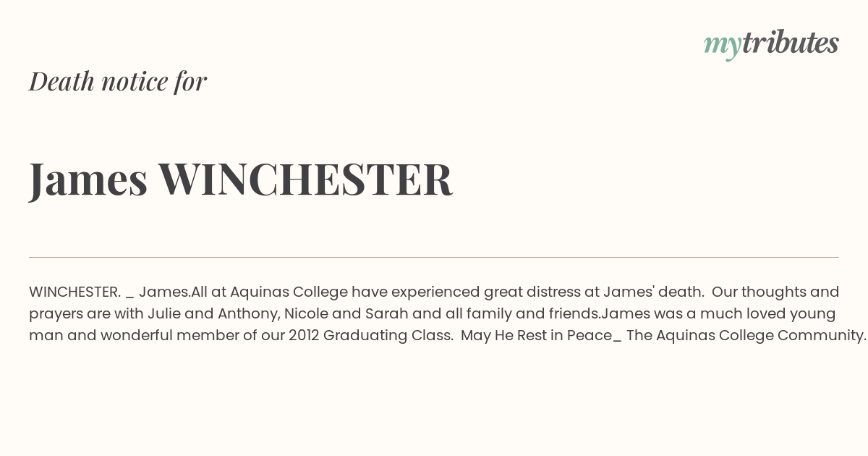Viewport: 868px width, 456px height.
Task: Click "WINCHESTER." at the start of the notice text
Action: tap(75, 292)
